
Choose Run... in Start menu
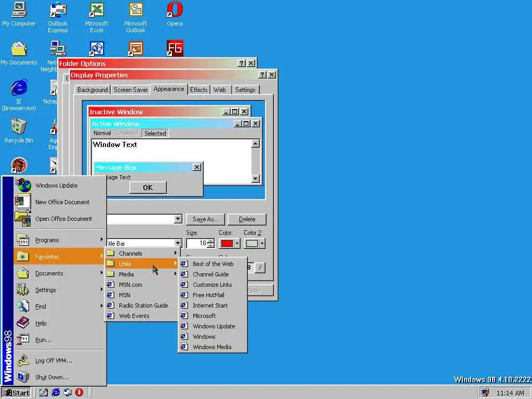[x=60, y=340]
